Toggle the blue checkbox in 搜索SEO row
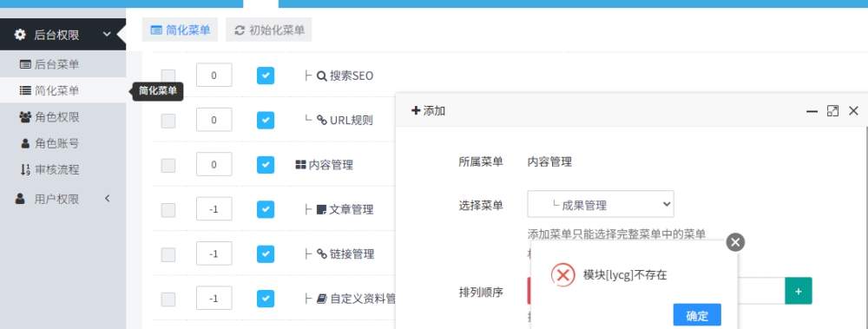 266,76
